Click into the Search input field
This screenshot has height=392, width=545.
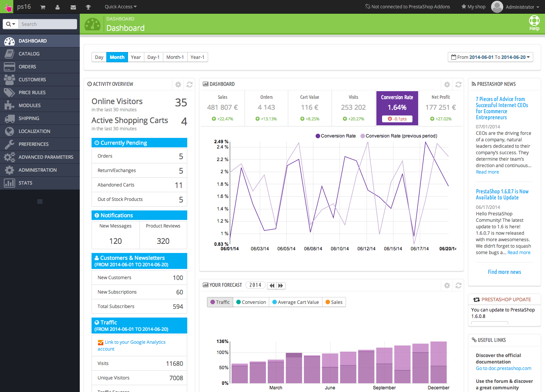(x=47, y=24)
